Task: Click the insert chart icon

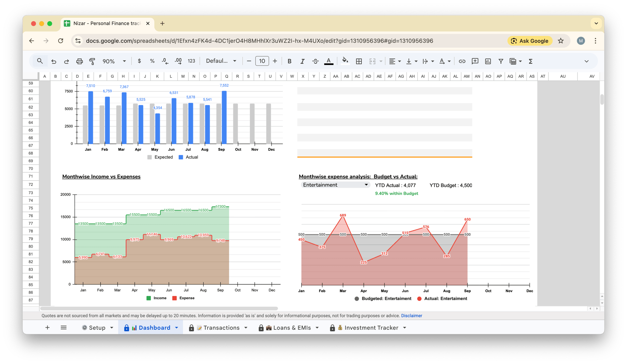Action: [488, 61]
